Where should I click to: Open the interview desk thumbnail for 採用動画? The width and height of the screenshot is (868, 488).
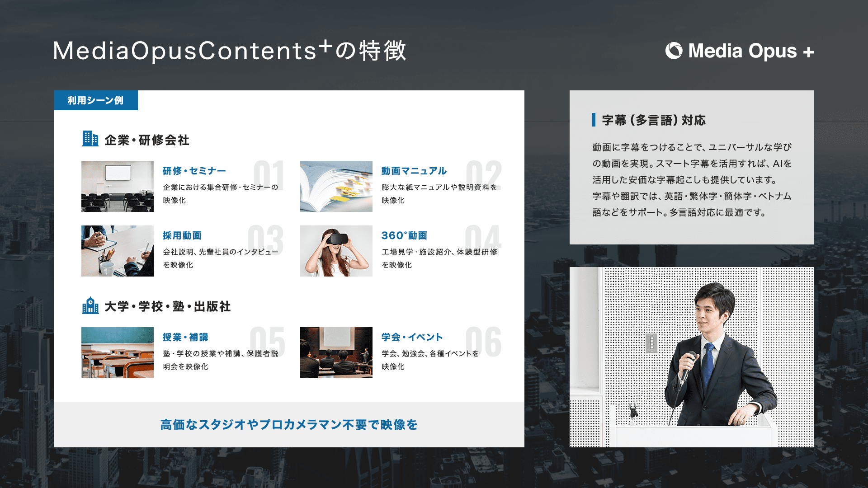coord(118,251)
